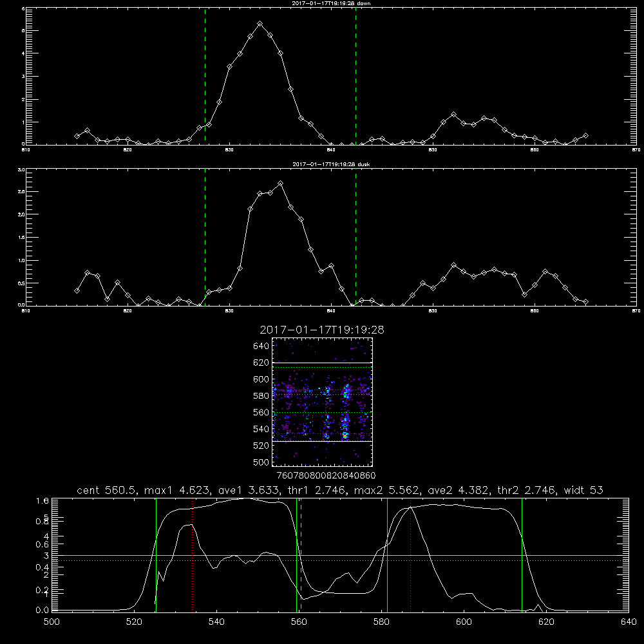The width and height of the screenshot is (644, 644).
Task: Click the dusk plot title text
Action: tap(331, 164)
